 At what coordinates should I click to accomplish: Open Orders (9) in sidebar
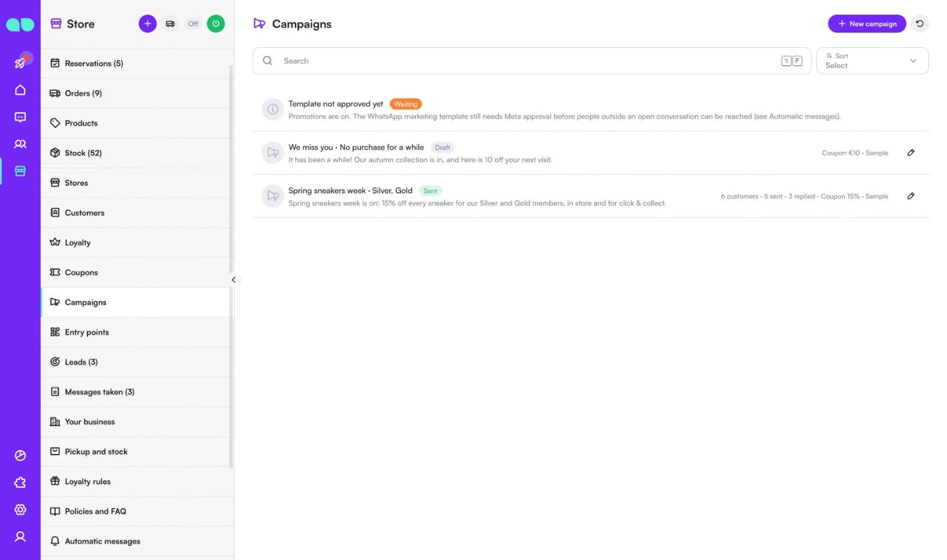(x=136, y=93)
